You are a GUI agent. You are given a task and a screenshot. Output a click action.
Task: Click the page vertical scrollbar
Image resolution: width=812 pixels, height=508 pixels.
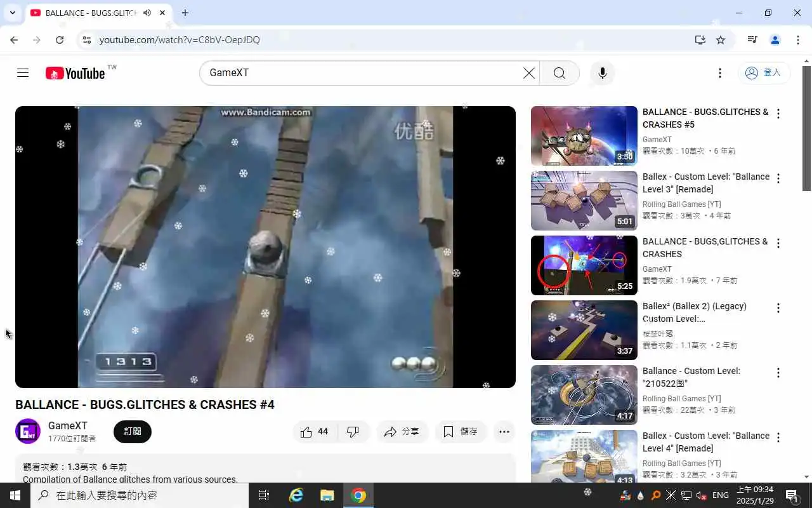click(x=807, y=128)
